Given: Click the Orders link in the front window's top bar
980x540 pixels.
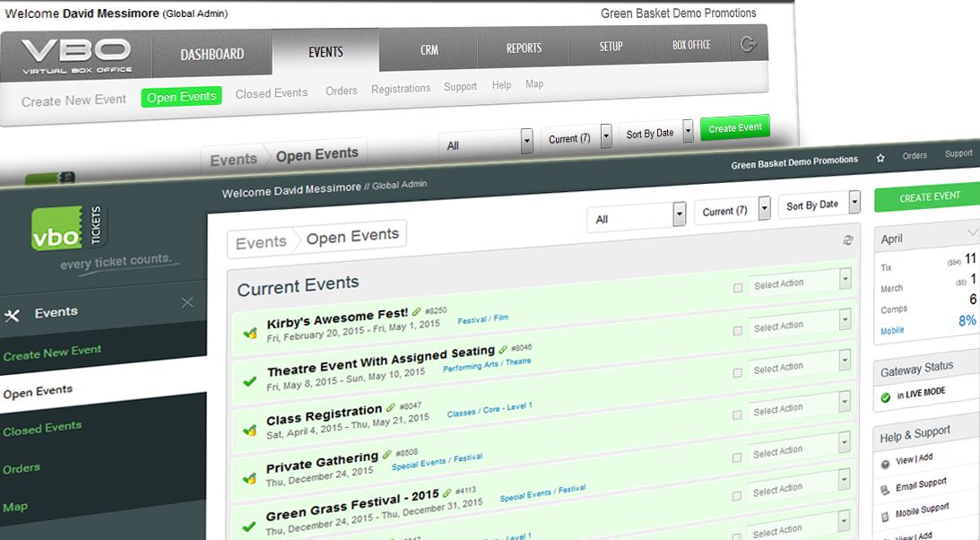Looking at the screenshot, I should click(915, 155).
